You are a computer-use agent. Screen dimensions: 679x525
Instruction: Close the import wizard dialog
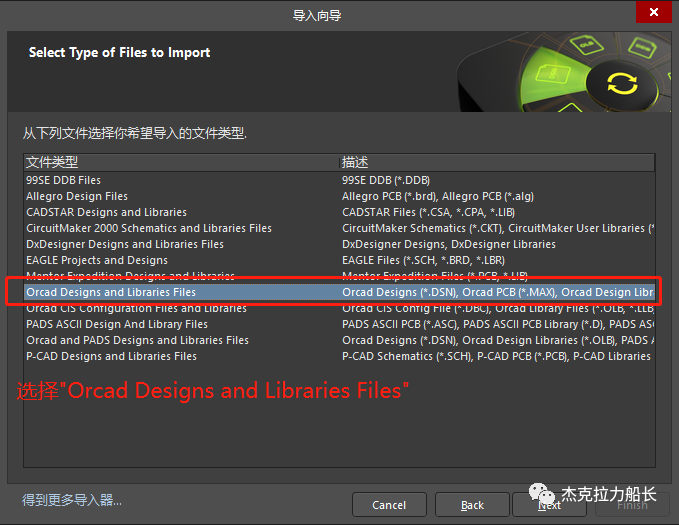[x=653, y=12]
